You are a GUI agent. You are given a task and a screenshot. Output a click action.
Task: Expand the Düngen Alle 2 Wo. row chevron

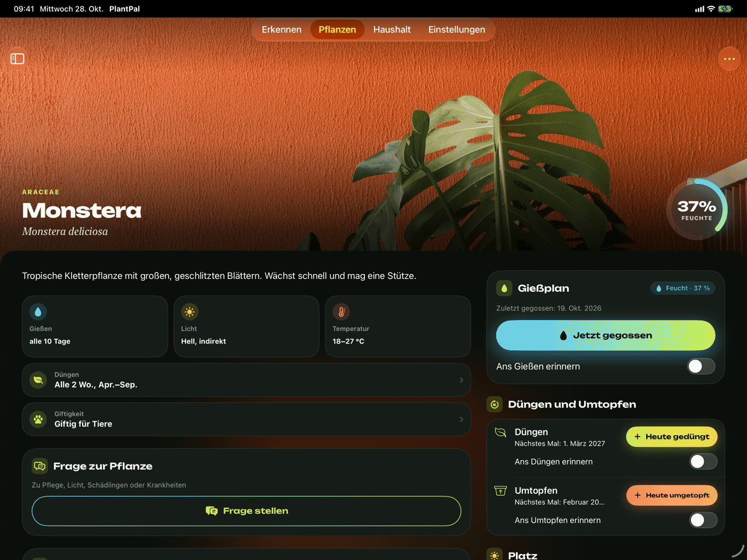click(461, 380)
